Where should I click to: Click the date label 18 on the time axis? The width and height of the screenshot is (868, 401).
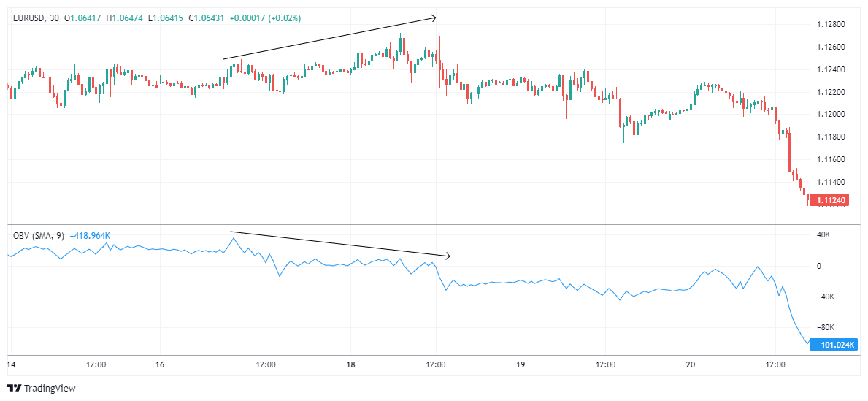coord(350,365)
